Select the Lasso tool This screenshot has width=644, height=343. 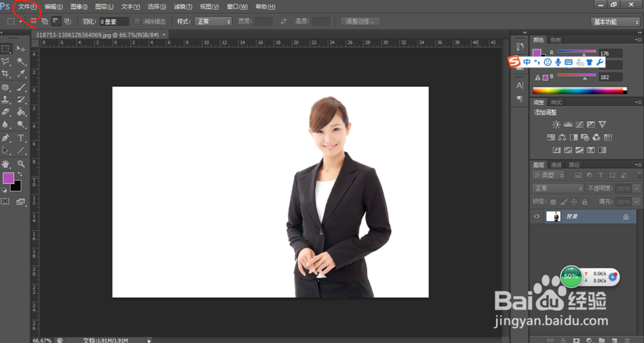coord(6,61)
